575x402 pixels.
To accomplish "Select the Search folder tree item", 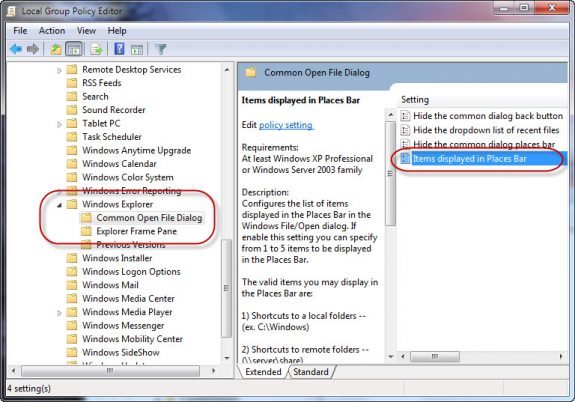I will coord(95,96).
